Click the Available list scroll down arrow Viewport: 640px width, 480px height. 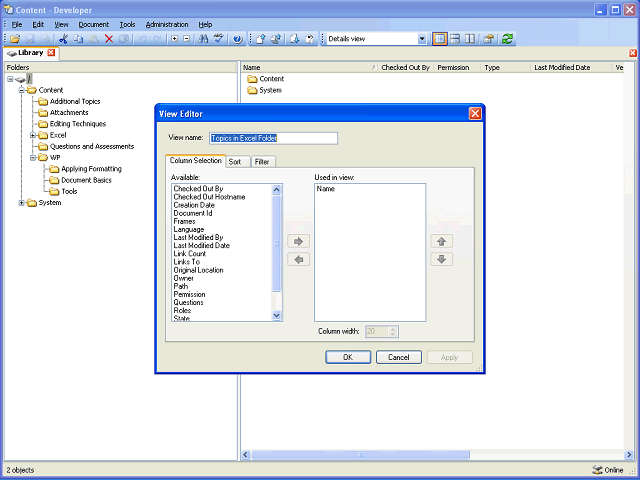pyautogui.click(x=276, y=315)
